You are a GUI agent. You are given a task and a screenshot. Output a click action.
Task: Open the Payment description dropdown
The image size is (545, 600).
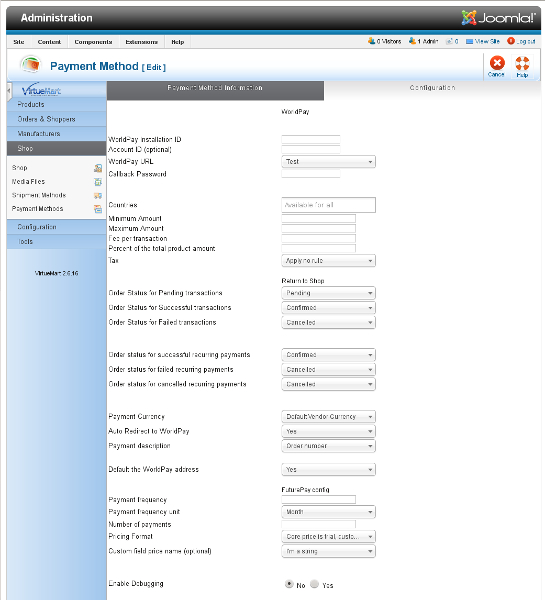click(328, 446)
